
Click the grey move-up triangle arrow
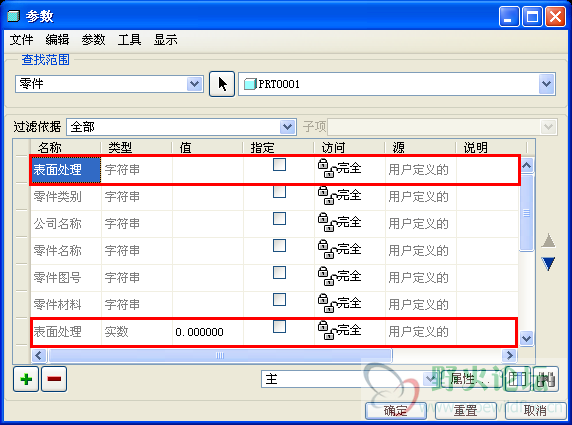click(548, 241)
